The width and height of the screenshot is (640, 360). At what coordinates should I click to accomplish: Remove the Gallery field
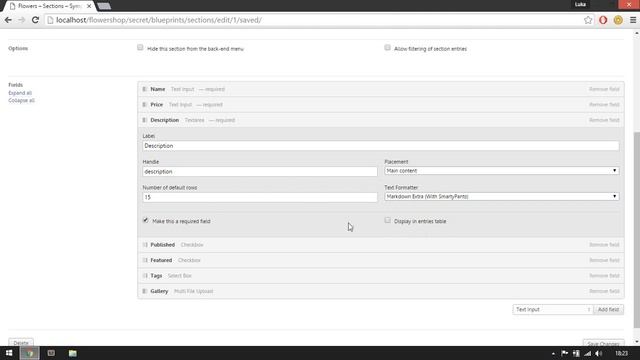coord(604,291)
